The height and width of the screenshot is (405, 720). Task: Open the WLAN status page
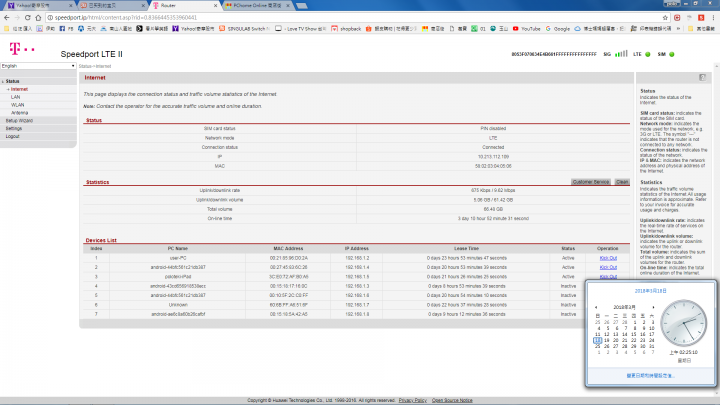pos(17,105)
